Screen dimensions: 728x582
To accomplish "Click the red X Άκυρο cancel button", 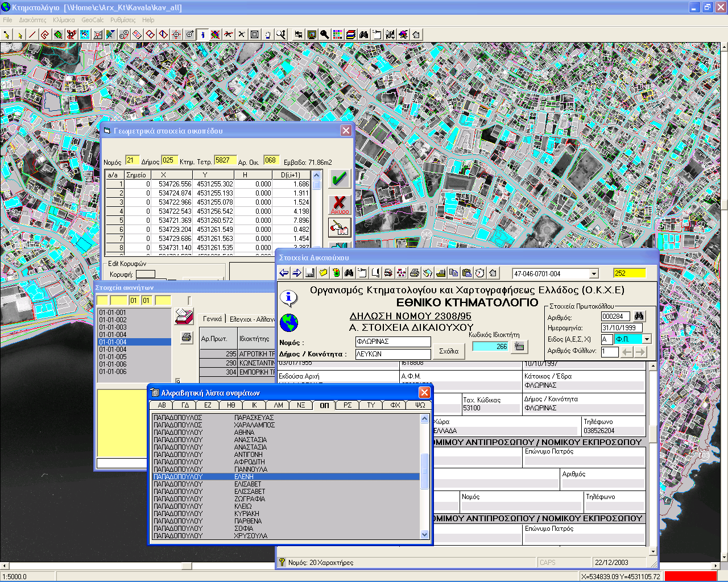I will 340,204.
